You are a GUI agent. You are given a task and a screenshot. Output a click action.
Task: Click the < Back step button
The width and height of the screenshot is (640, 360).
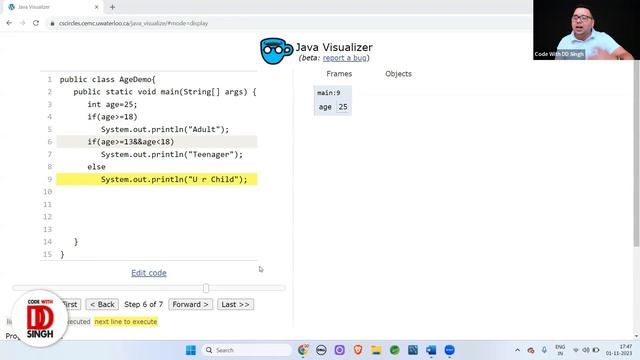(102, 304)
